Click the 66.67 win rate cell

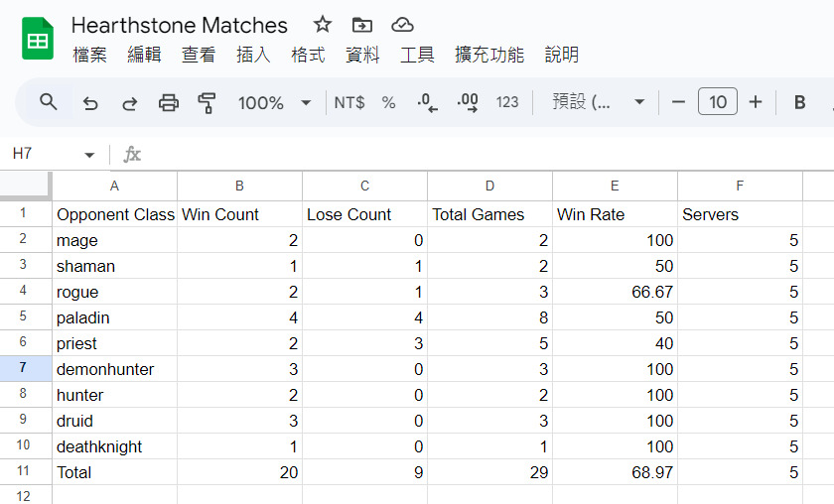click(x=615, y=292)
